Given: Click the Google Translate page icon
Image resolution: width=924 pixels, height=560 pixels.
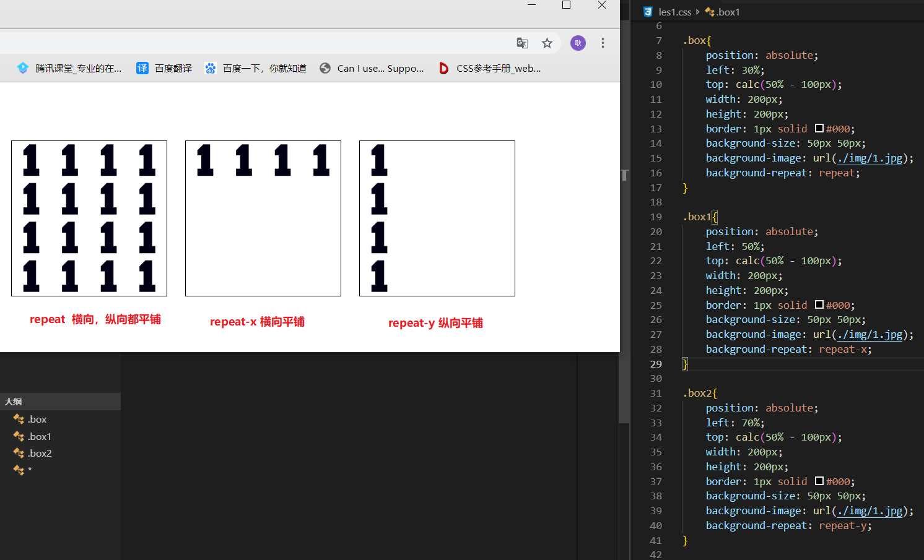Looking at the screenshot, I should tap(522, 43).
